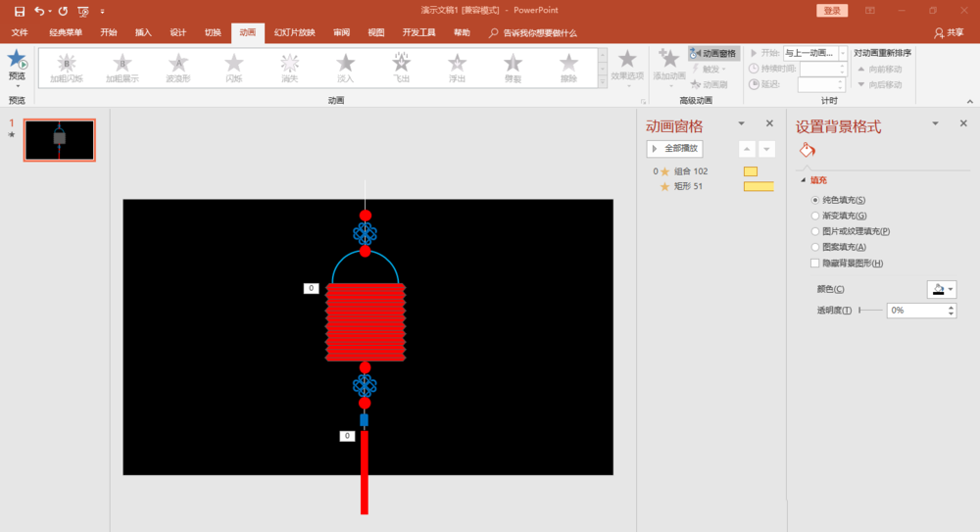Viewport: 980px width, 532px height.
Task: Select Pattern fill radio button
Action: point(815,247)
